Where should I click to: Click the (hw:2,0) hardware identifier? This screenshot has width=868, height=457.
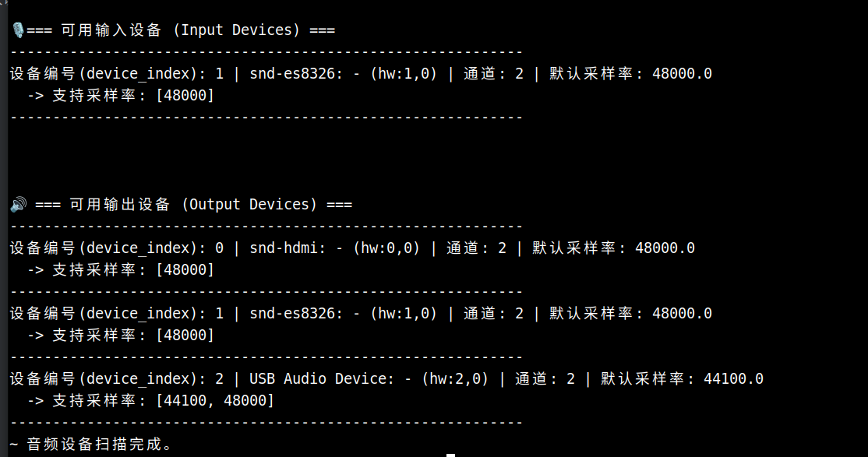(x=454, y=379)
